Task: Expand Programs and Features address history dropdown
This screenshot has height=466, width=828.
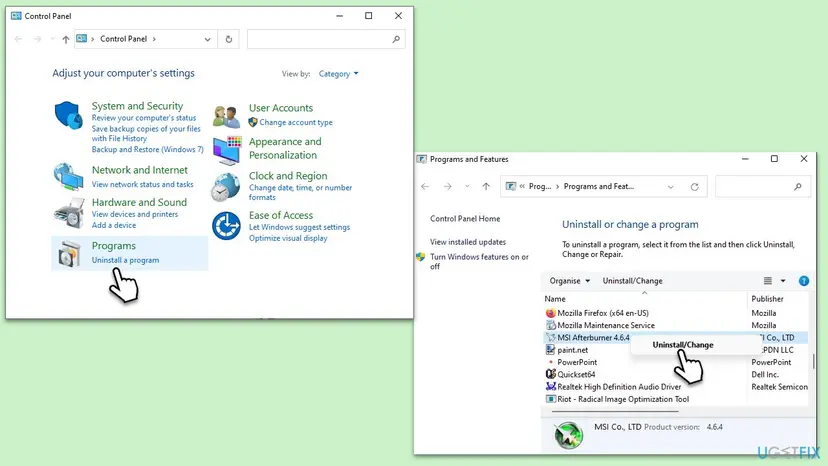Action: click(x=670, y=187)
